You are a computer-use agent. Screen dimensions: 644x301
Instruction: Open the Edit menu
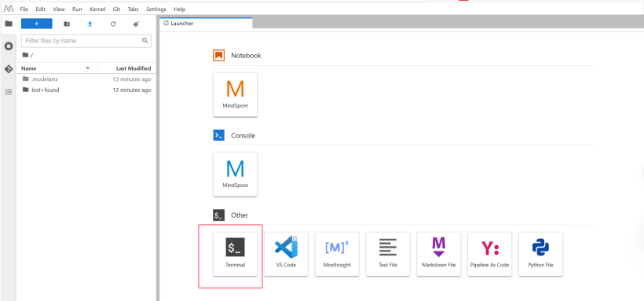pos(40,9)
